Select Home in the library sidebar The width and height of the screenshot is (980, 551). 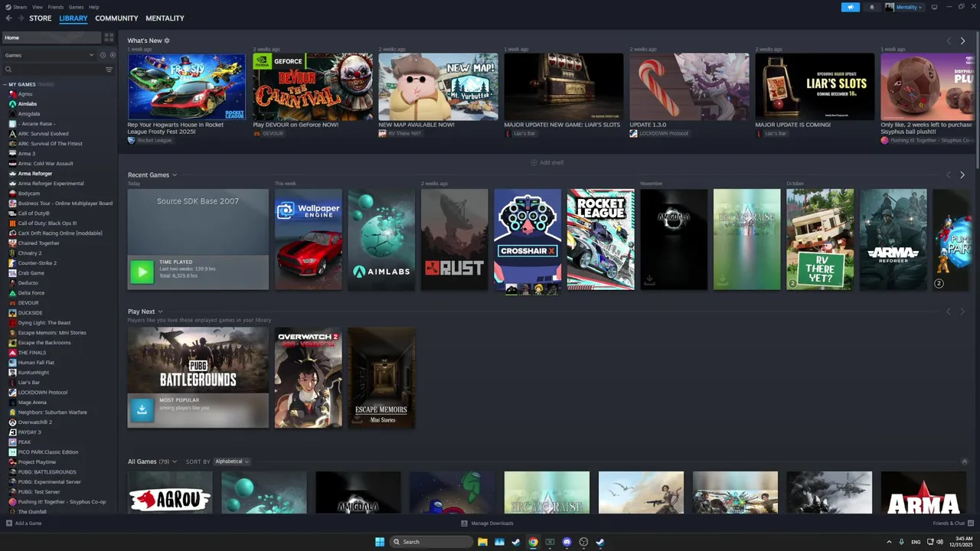(x=51, y=37)
